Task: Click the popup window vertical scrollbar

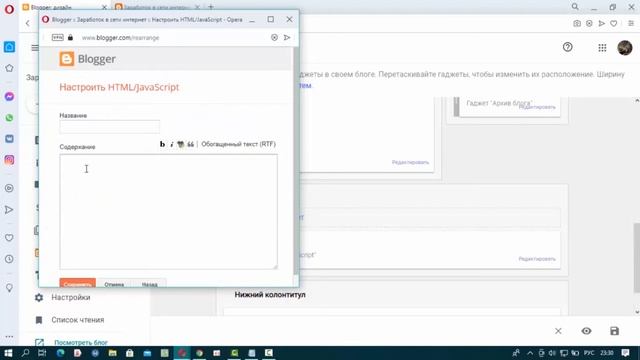Action: tap(296, 161)
